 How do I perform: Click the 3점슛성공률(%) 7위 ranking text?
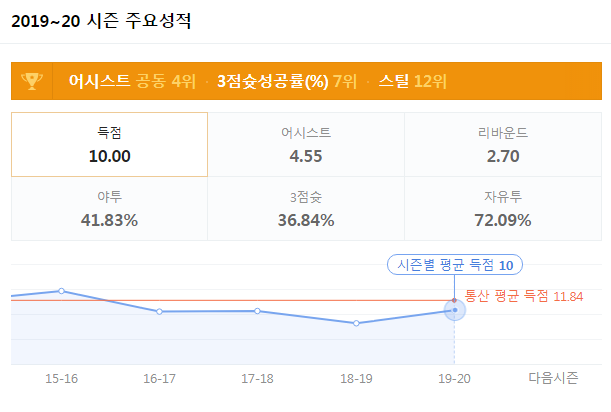coord(287,81)
